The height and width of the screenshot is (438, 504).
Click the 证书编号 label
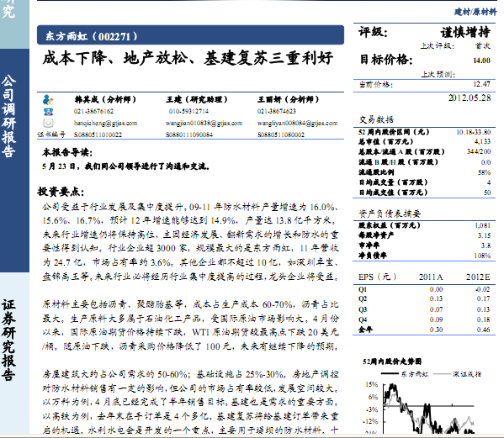(51, 135)
